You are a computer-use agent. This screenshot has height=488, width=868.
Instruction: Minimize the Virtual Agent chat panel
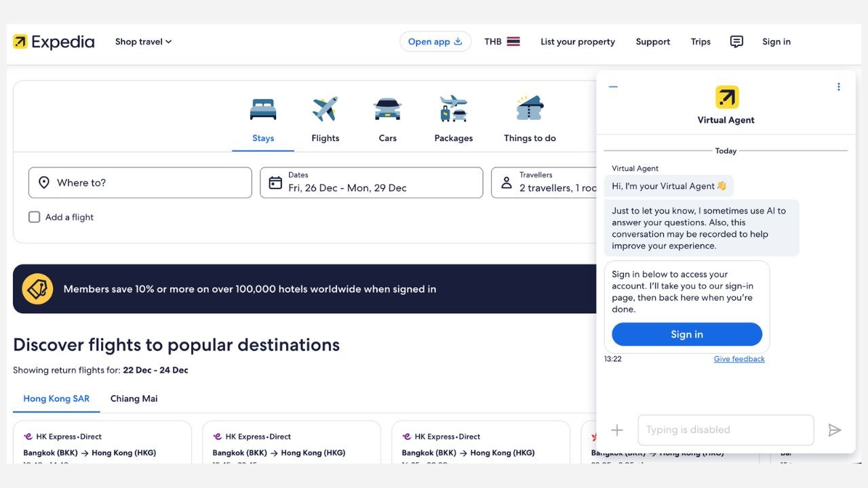pos(613,87)
